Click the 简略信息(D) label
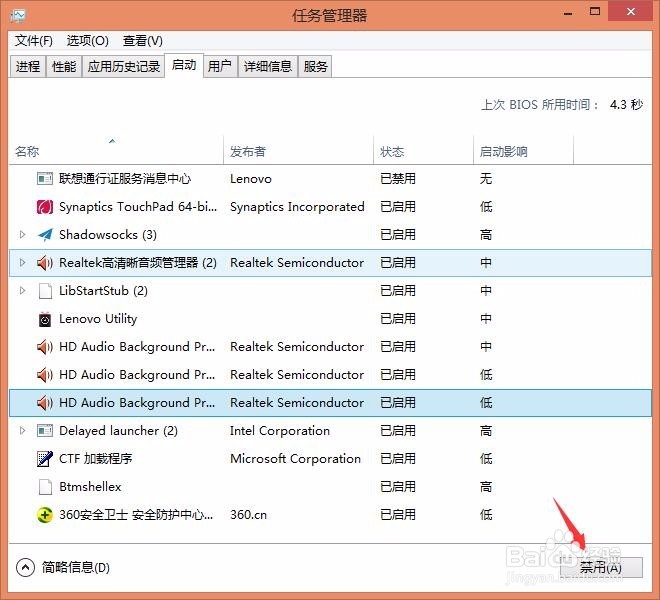 76,568
